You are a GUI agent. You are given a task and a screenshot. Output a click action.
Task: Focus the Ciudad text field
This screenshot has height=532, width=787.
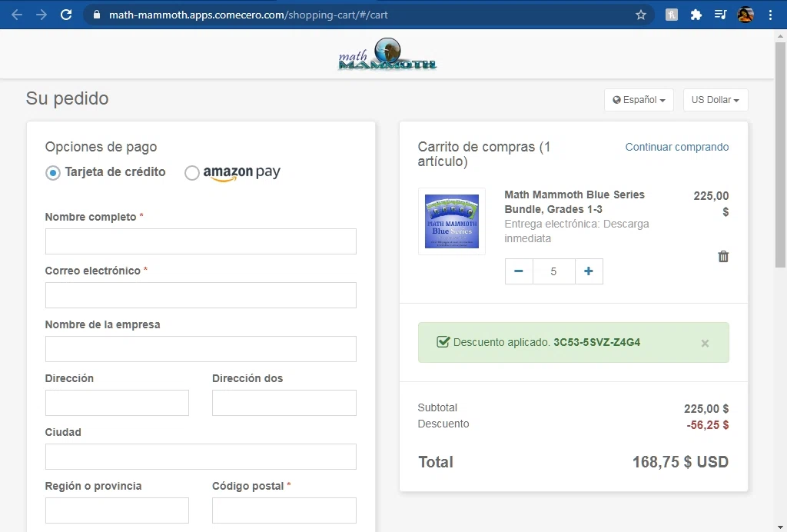pos(201,456)
